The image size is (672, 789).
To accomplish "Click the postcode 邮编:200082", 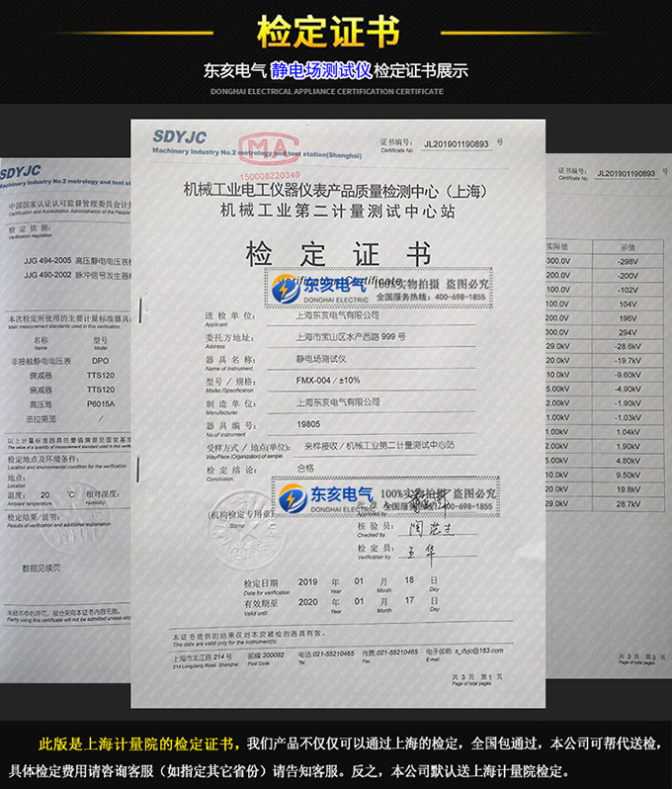I will pyautogui.click(x=266, y=656).
